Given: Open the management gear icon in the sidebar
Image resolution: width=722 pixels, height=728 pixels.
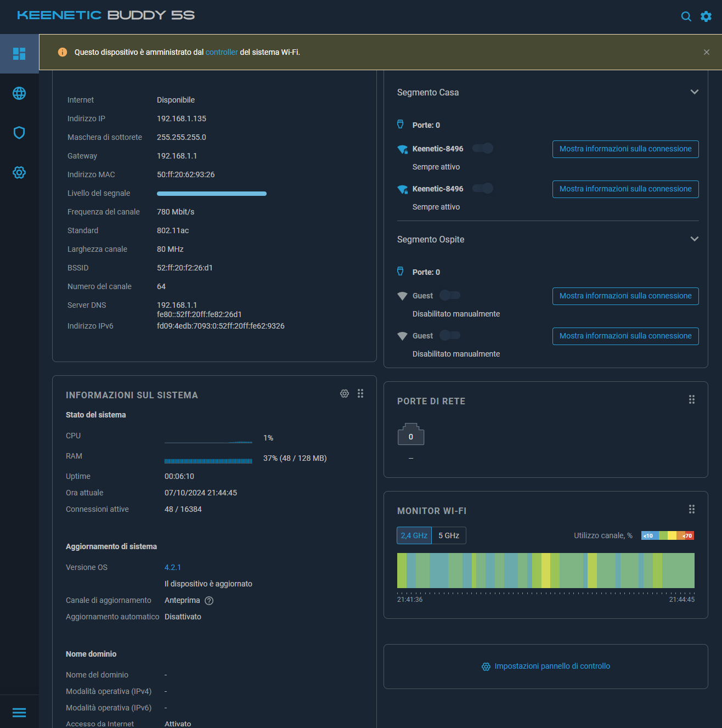Looking at the screenshot, I should [19, 172].
